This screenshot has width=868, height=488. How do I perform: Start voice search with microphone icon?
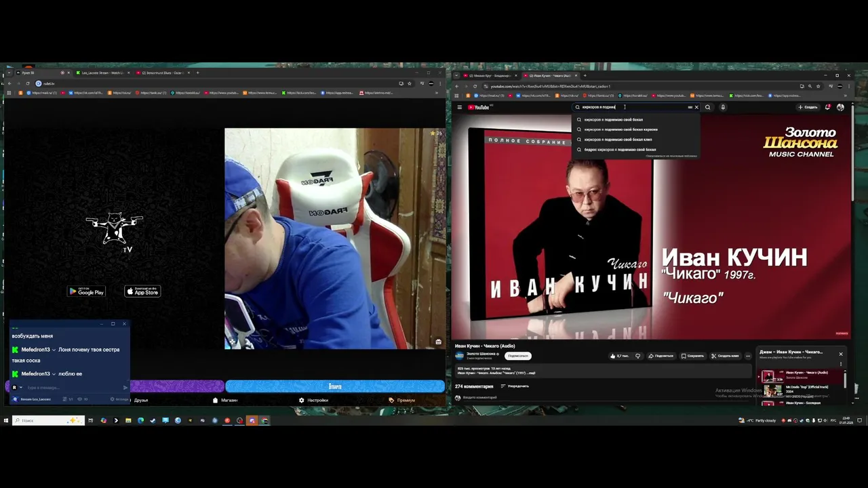(x=723, y=107)
